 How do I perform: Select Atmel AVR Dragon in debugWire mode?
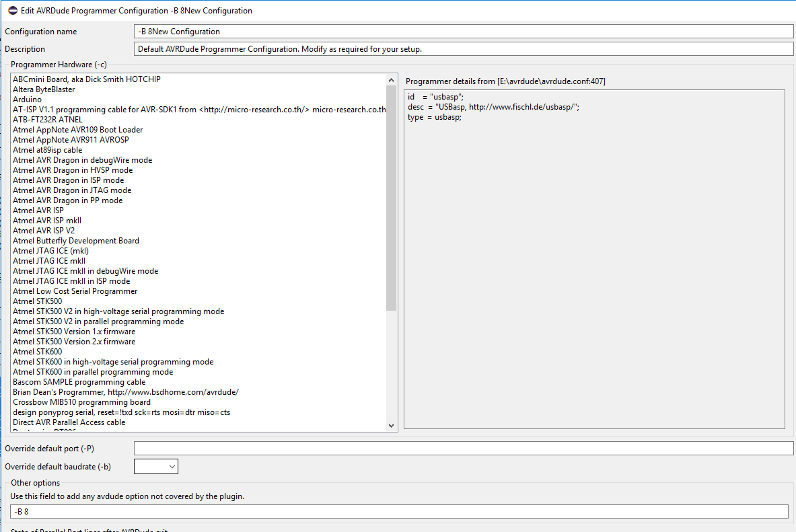click(82, 160)
